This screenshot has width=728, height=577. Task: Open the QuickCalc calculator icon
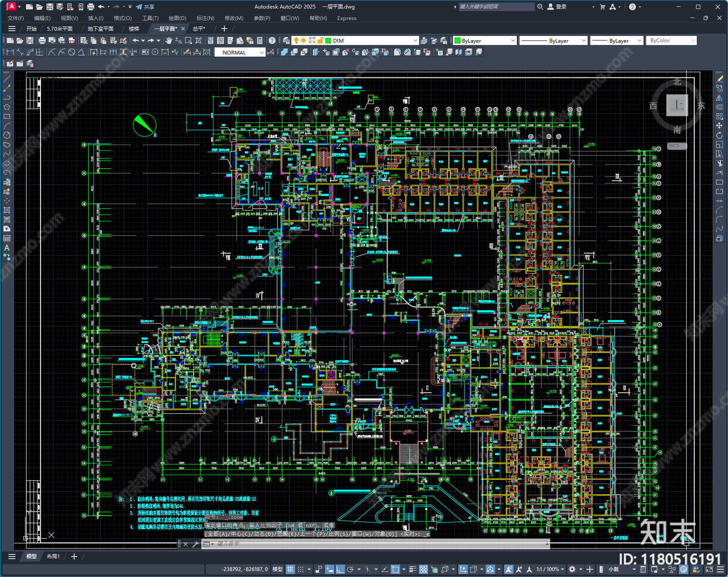pyautogui.click(x=260, y=40)
